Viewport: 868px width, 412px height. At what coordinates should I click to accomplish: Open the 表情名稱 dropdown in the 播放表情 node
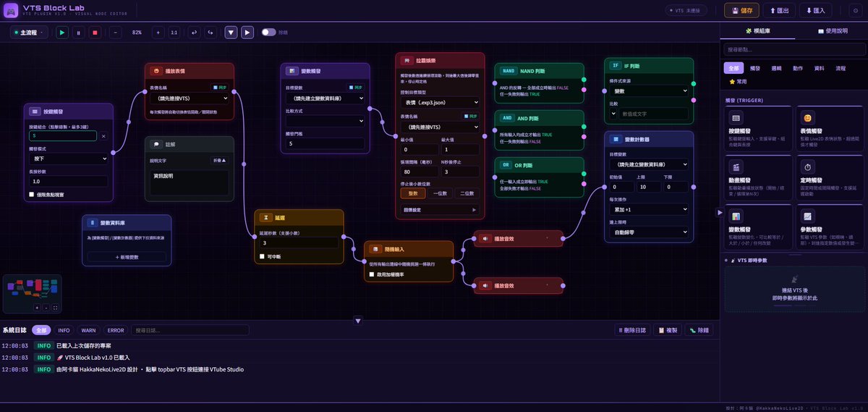point(188,98)
